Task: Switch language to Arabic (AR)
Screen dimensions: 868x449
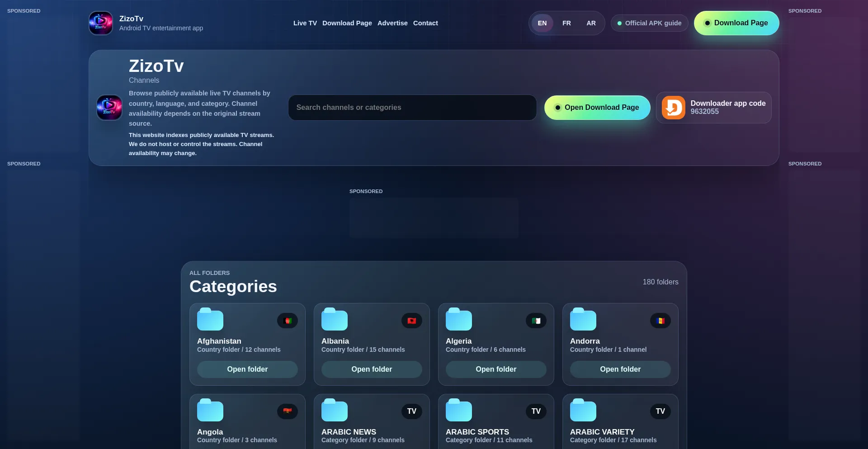Action: [591, 23]
